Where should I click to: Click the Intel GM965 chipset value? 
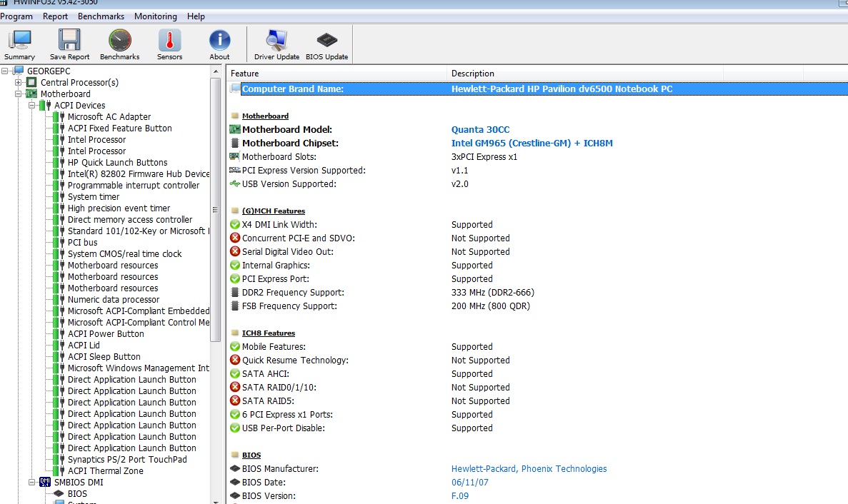(532, 143)
